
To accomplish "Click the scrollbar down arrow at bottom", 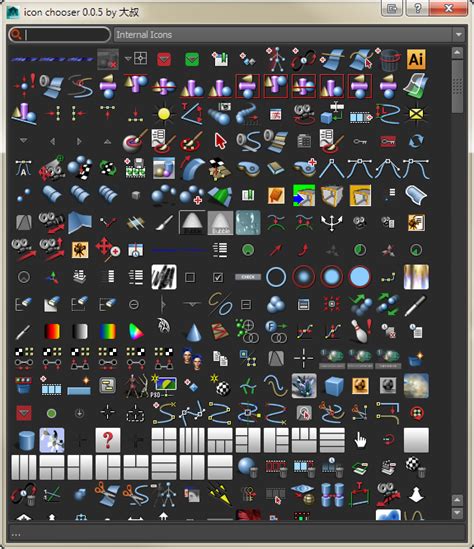I will coord(457,513).
